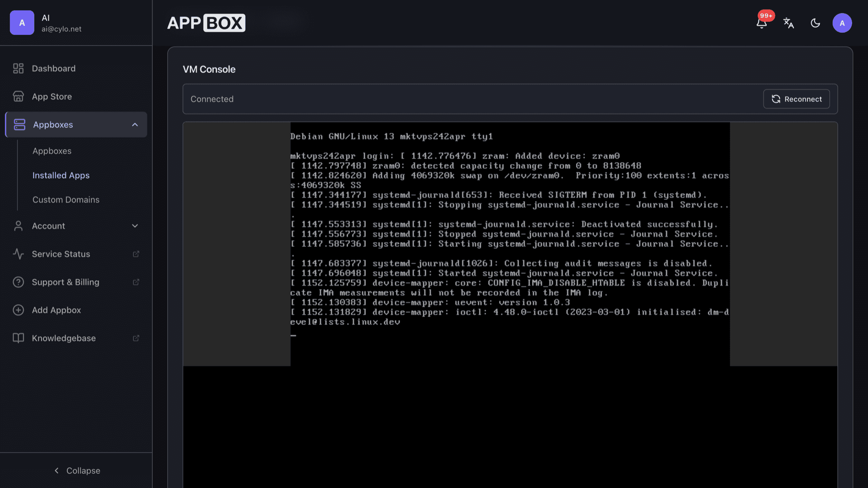Click the Knowledgebase book icon
The height and width of the screenshot is (488, 868).
tap(18, 338)
